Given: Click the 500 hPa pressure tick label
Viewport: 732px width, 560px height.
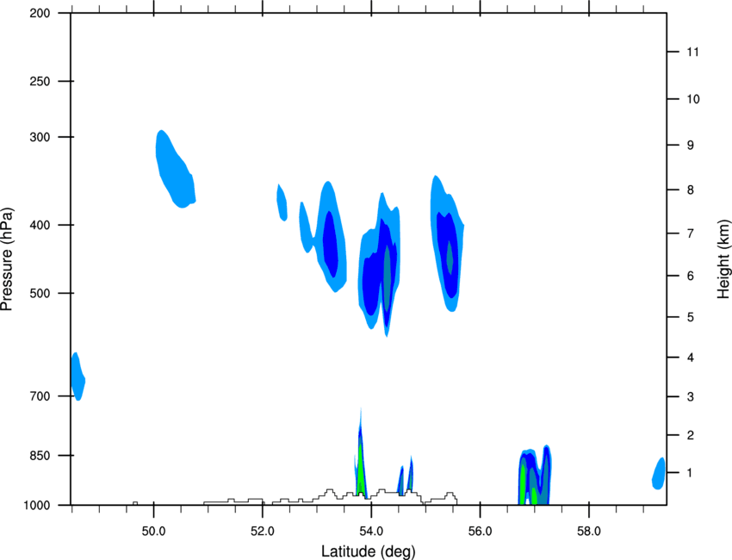Looking at the screenshot, I should pyautogui.click(x=40, y=293).
